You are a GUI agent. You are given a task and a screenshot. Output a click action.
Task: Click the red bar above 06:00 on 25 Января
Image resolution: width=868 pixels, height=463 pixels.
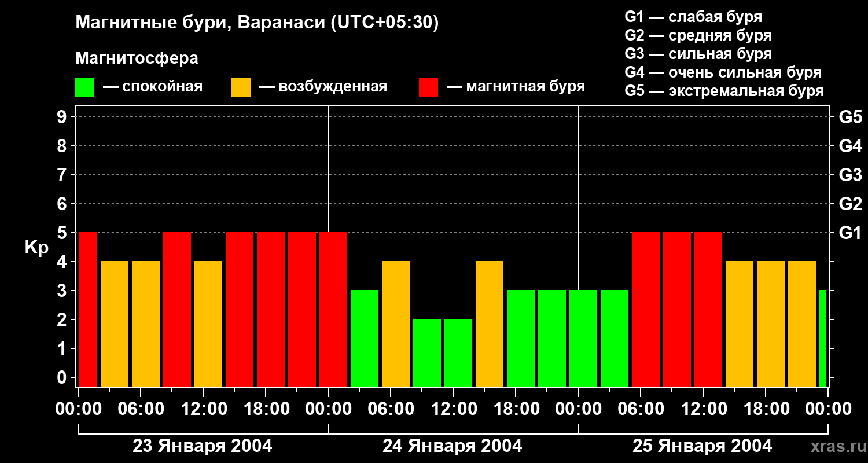[646, 310]
